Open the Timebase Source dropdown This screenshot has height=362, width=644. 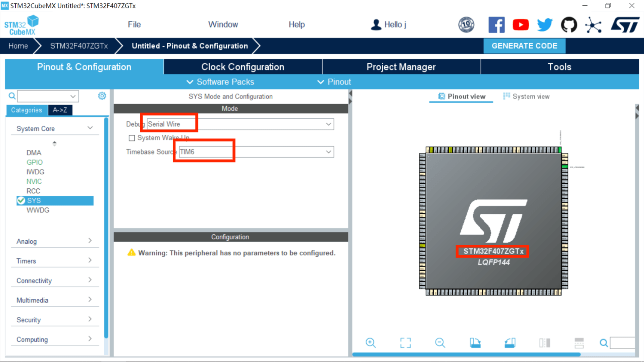click(x=328, y=152)
